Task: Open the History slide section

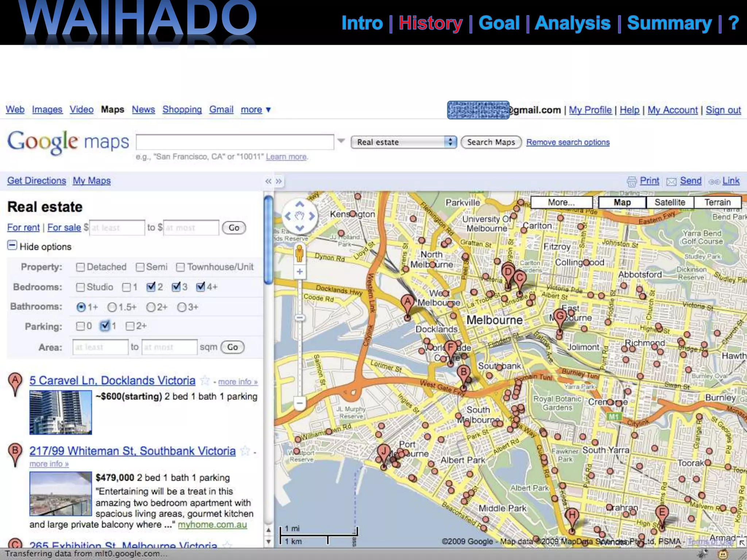Action: tap(430, 23)
